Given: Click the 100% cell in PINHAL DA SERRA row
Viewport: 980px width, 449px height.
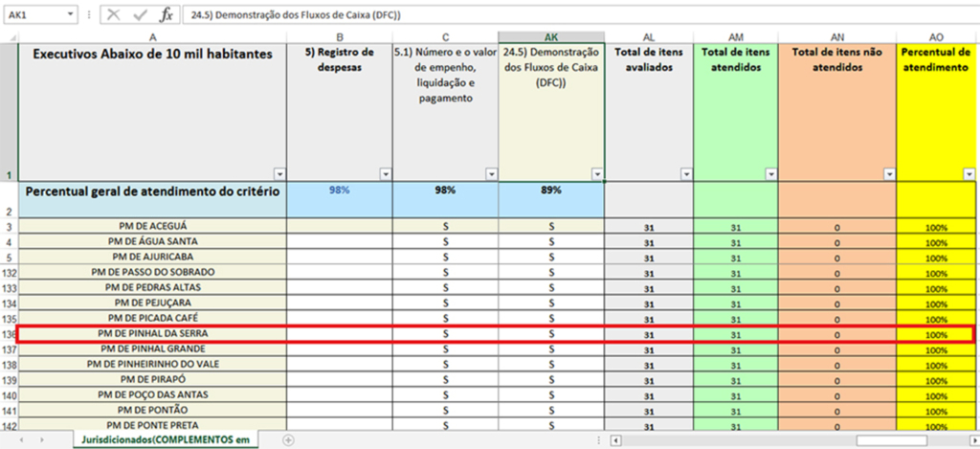Looking at the screenshot, I should coord(936,334).
